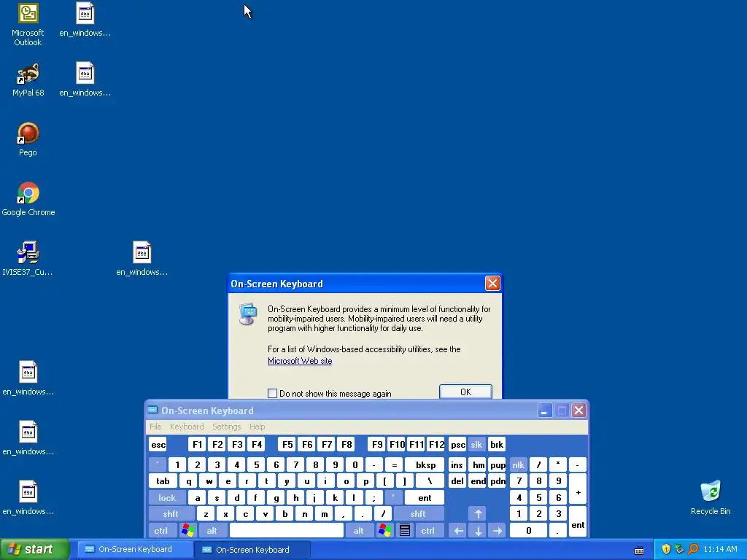Click the backslash key

[430, 481]
